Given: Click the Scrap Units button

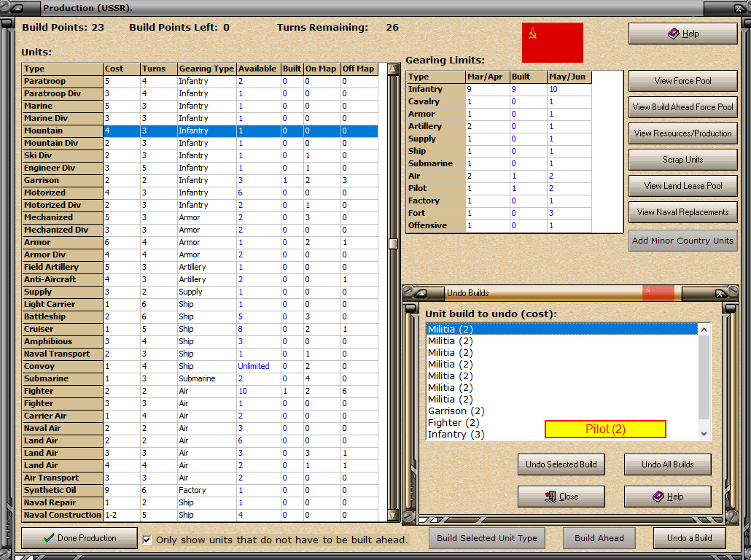Looking at the screenshot, I should [x=682, y=160].
